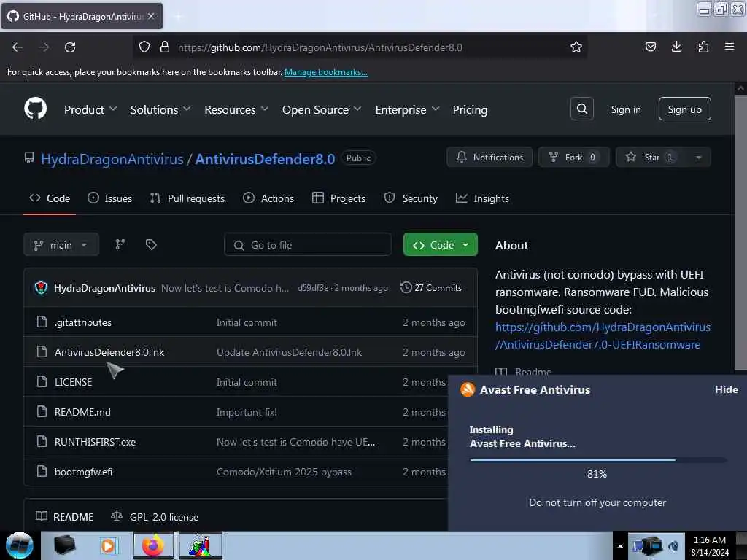Select the GPL-2.0 license tab
The image size is (747, 560).
tap(155, 517)
